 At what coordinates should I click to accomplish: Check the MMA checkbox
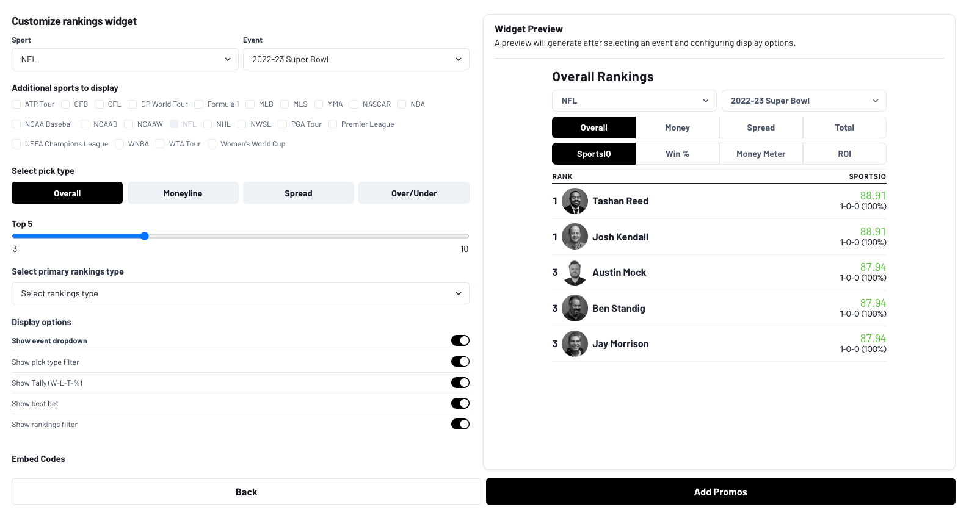[x=319, y=104]
